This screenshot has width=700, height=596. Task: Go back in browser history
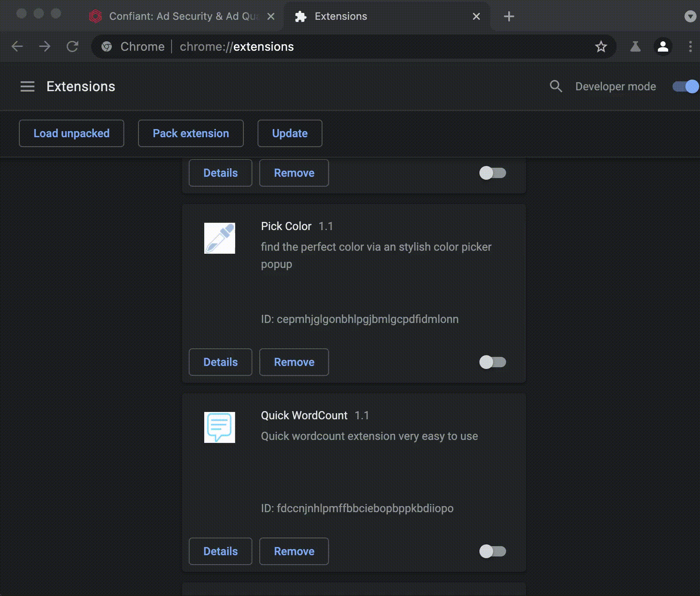click(17, 46)
